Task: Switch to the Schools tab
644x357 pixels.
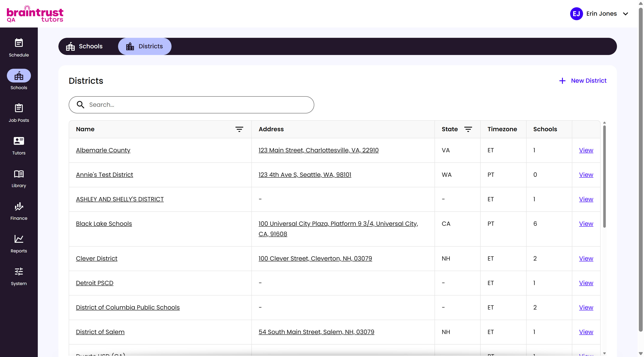Action: (x=84, y=46)
